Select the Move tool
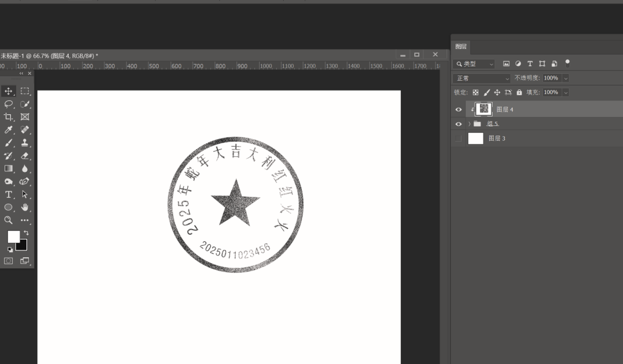The image size is (623, 364). (8, 91)
